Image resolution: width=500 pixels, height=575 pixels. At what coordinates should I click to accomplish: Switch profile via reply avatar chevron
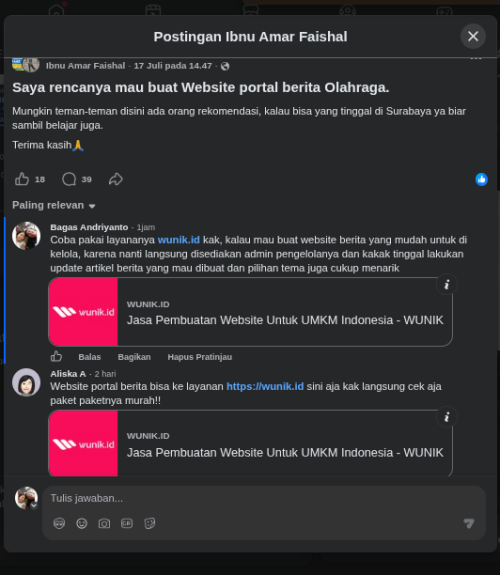click(x=34, y=506)
